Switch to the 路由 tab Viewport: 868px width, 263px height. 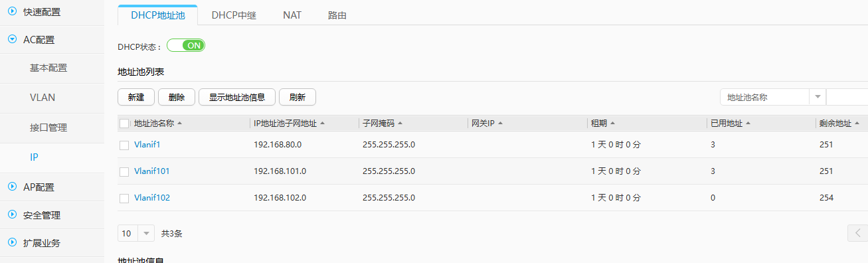(337, 15)
